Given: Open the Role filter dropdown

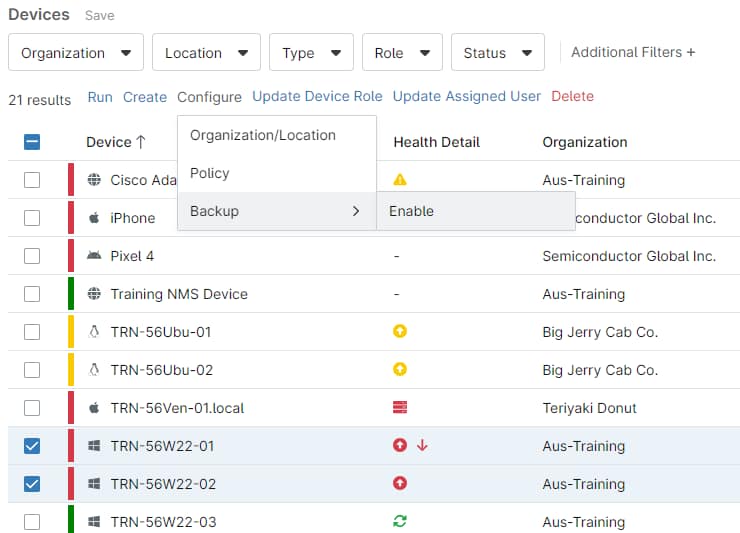Looking at the screenshot, I should click(401, 53).
